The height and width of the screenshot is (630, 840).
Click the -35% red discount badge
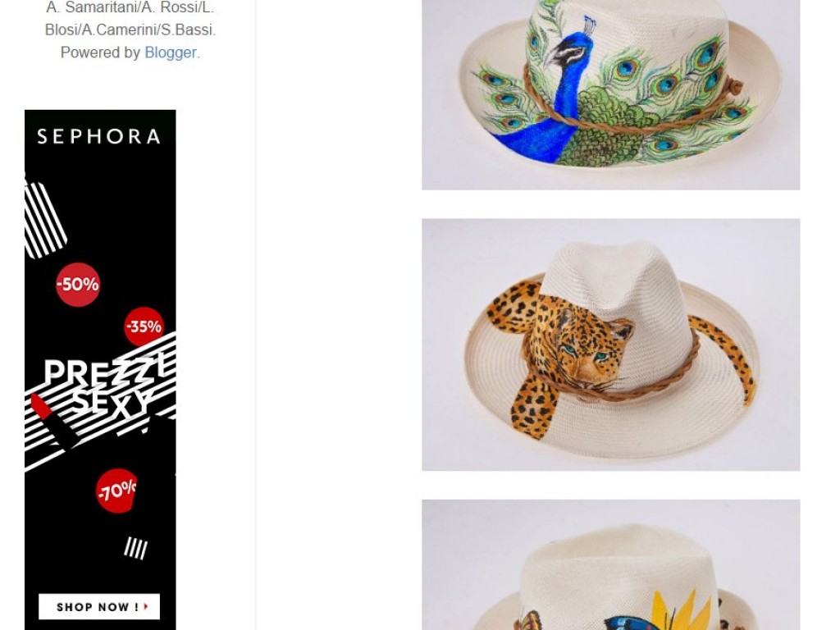(x=144, y=326)
